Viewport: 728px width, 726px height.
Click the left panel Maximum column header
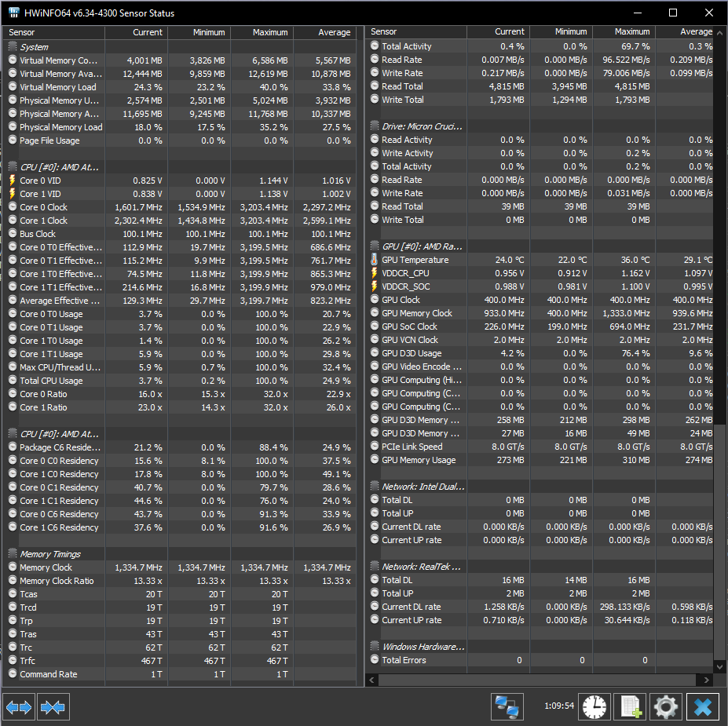coord(262,32)
